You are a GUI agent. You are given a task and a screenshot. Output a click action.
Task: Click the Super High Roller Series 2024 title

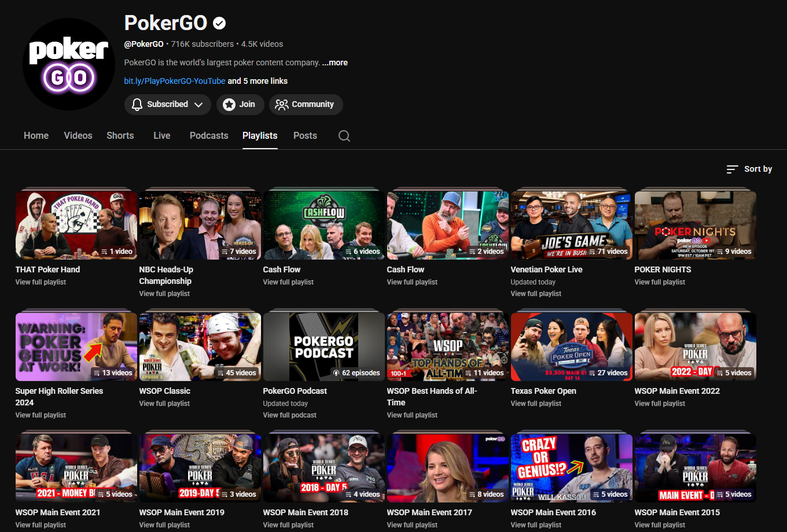tap(59, 397)
